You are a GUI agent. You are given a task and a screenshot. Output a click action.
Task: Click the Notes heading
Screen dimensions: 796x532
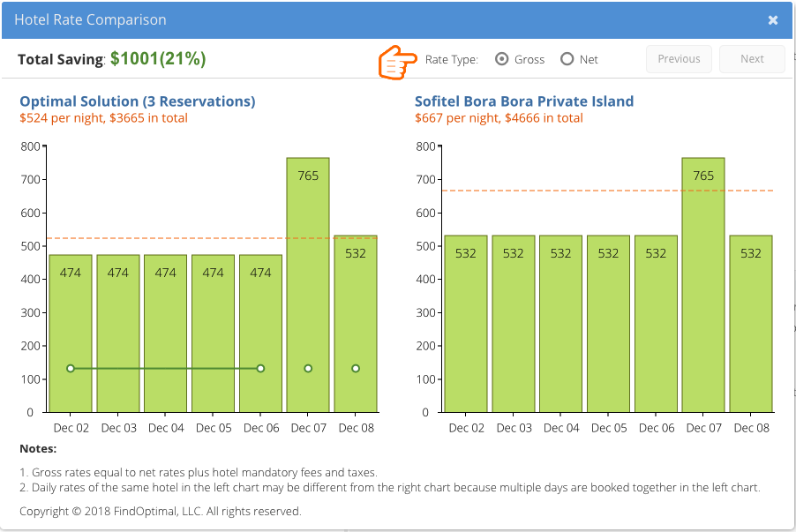(38, 449)
